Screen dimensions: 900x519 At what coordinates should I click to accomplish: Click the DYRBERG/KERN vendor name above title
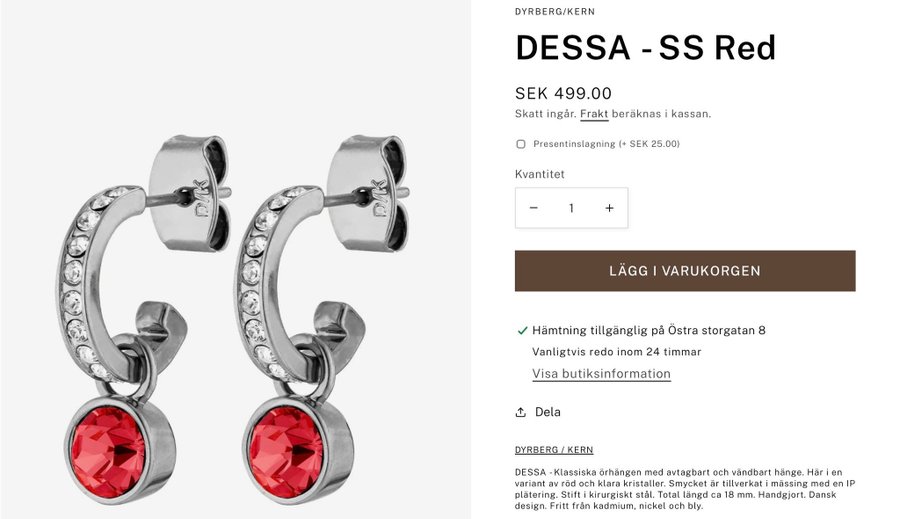[554, 11]
